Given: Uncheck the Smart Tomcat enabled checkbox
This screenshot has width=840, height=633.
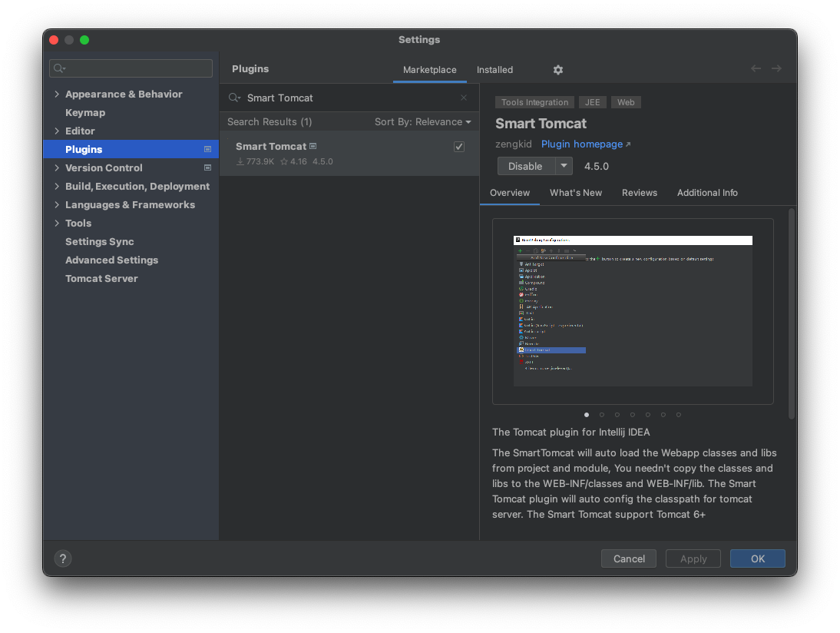Looking at the screenshot, I should pyautogui.click(x=458, y=146).
